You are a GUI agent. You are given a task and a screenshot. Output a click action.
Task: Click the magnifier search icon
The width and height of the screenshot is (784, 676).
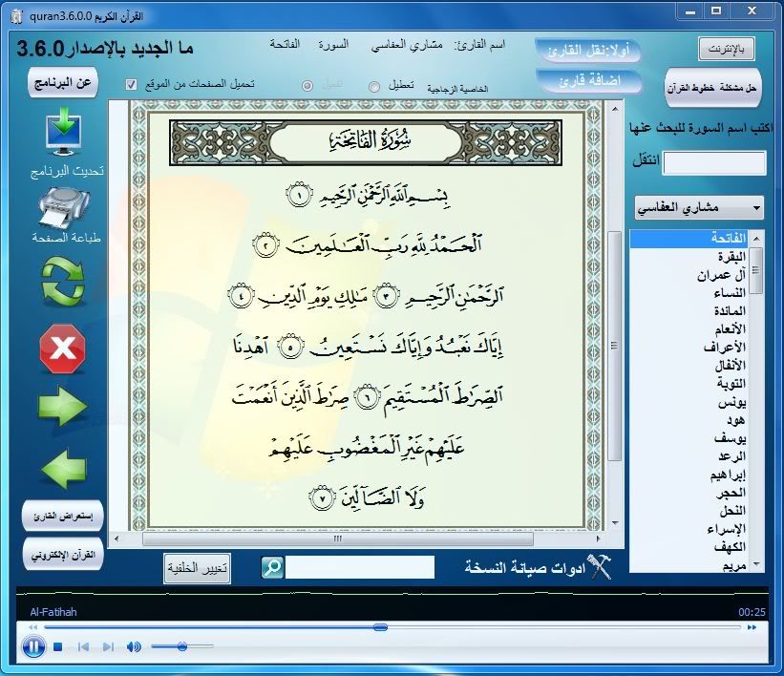tap(272, 567)
